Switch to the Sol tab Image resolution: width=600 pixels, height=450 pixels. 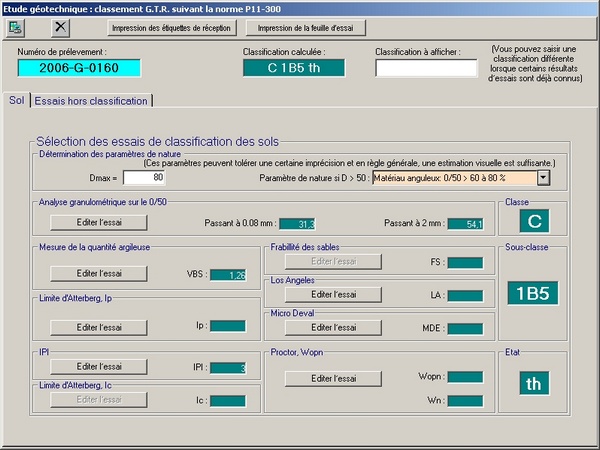pos(16,100)
